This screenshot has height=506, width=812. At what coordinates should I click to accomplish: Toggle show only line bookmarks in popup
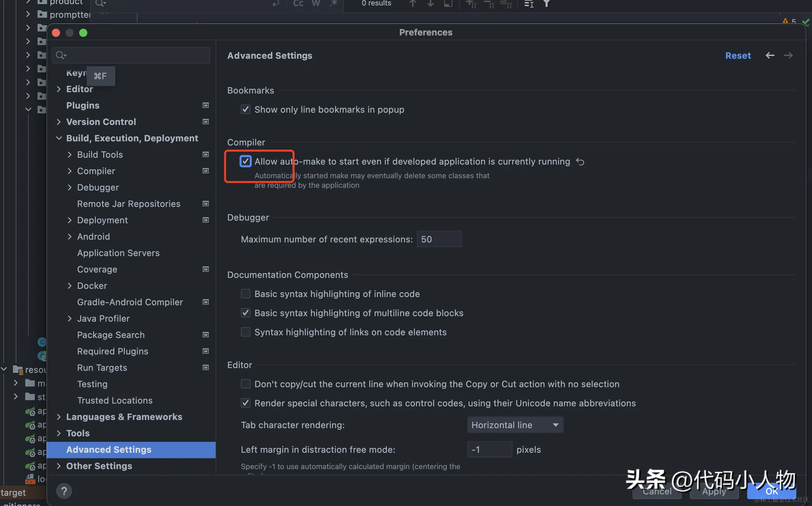point(246,109)
